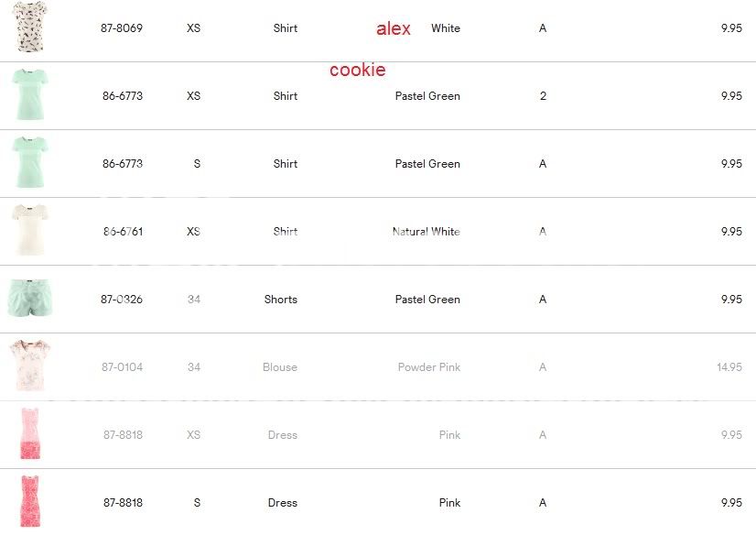
Task: Click the red 'alex' label
Action: coord(394,28)
